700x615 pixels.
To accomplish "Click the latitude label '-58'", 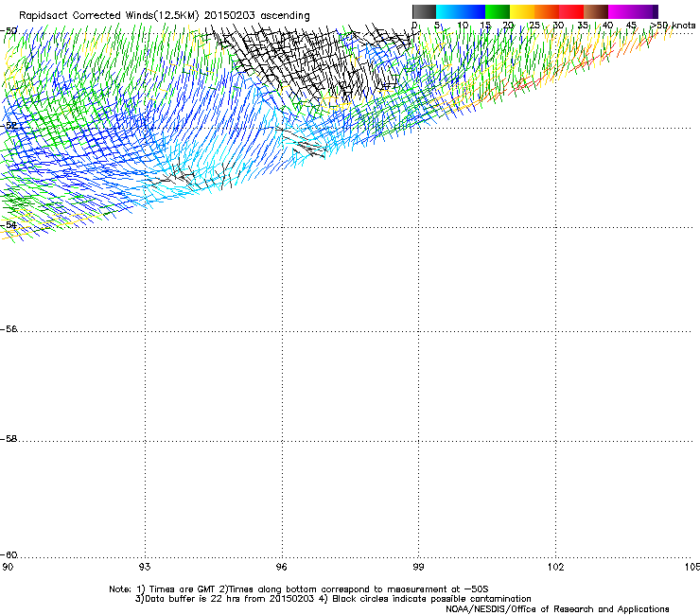I will [x=9, y=439].
